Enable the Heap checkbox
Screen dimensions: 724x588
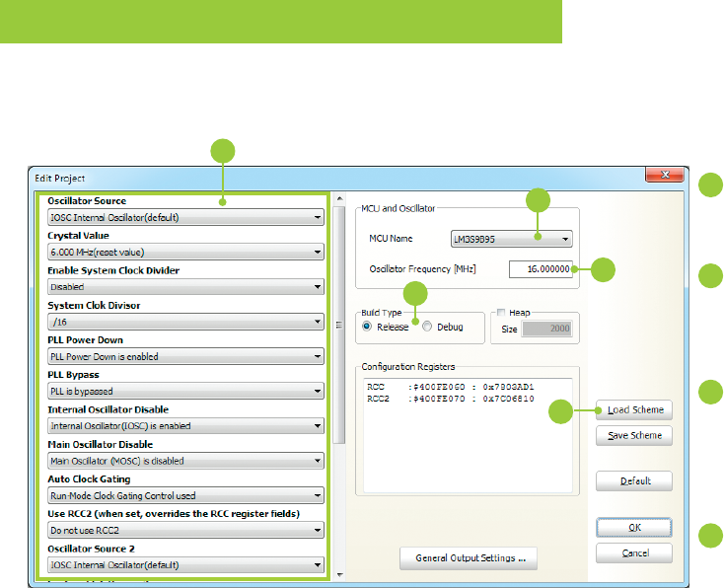tap(501, 312)
